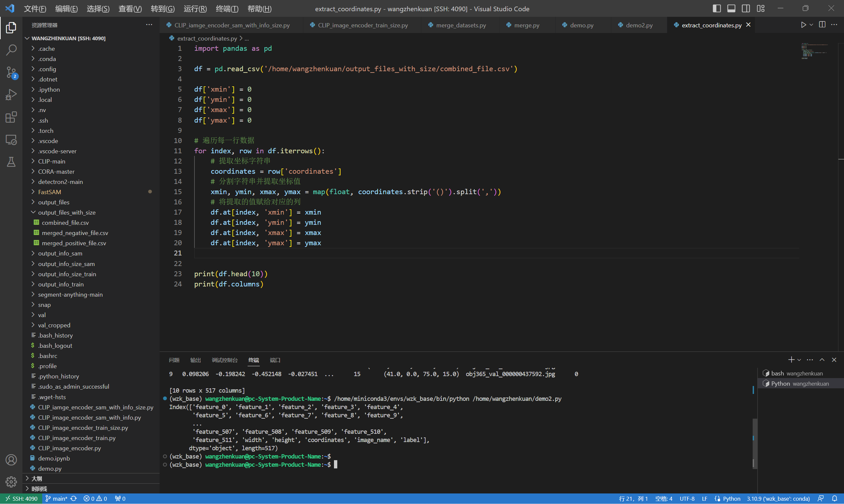844x504 pixels.
Task: Select interpreter 3.10.9 wzk_base conda
Action: pyautogui.click(x=778, y=499)
